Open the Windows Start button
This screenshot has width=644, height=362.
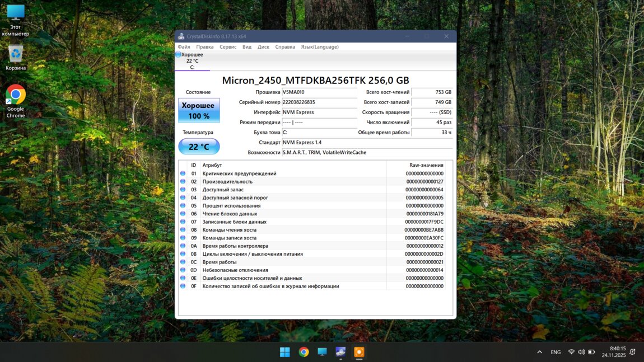click(285, 352)
